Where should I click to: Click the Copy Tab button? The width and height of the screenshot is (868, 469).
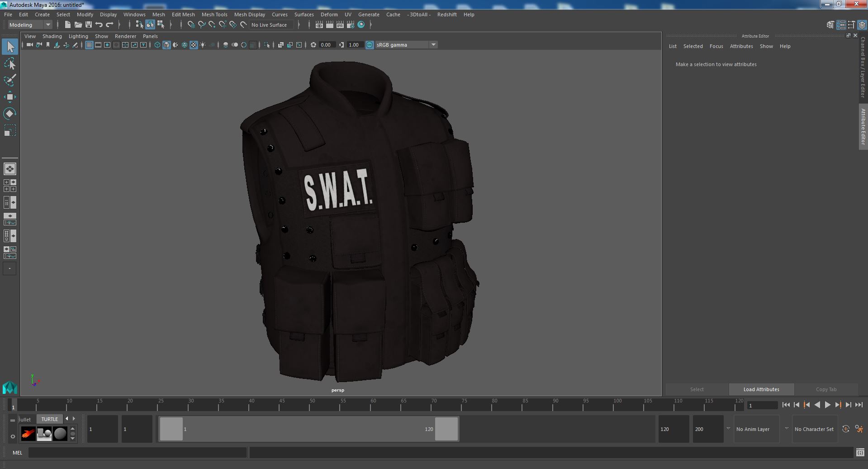tap(826, 389)
